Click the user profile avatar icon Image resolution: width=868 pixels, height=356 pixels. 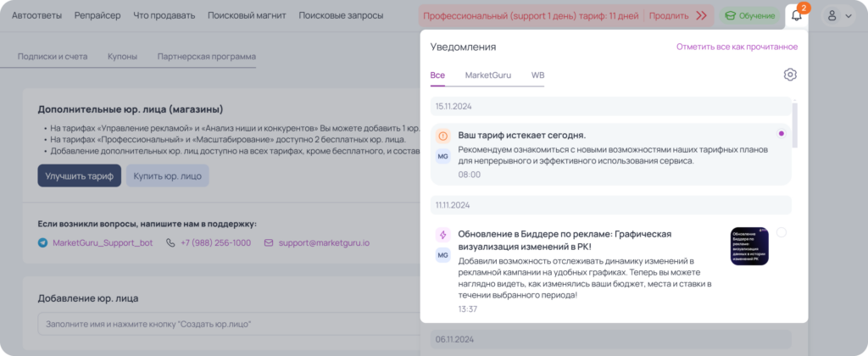[832, 15]
